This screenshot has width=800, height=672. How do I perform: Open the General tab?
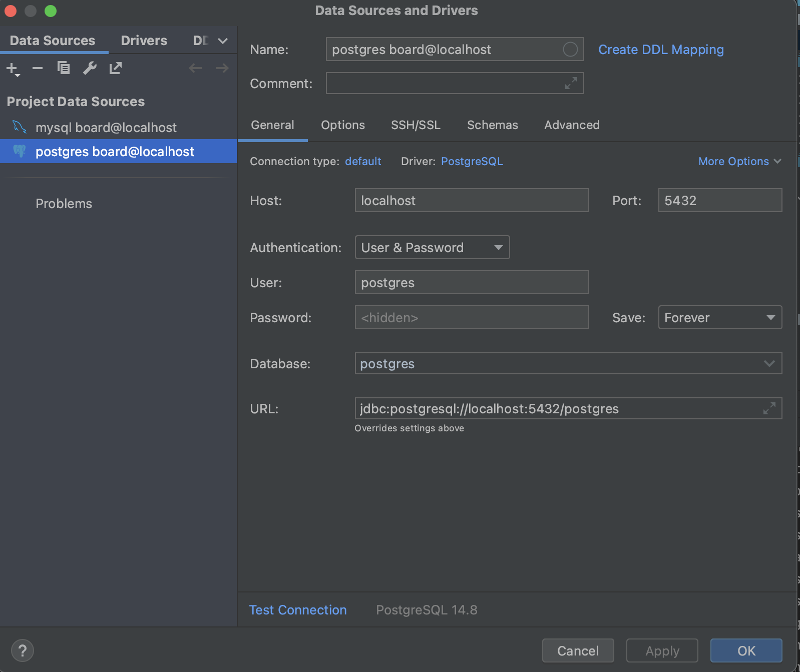(x=273, y=125)
